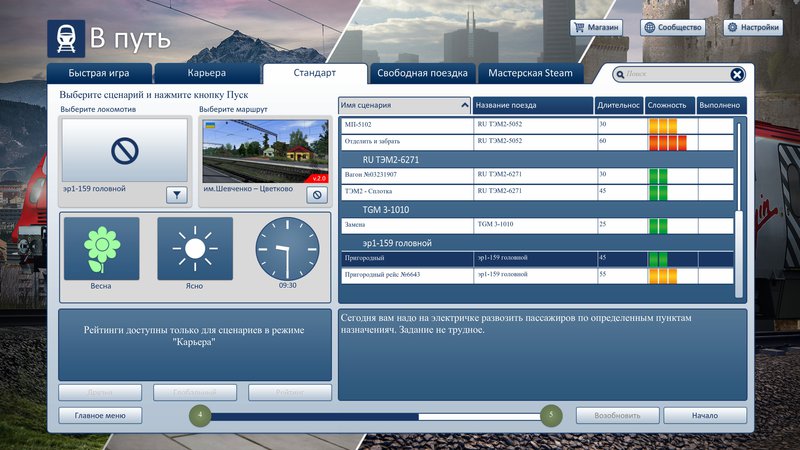The width and height of the screenshot is (800, 450).
Task: Click inside the Поиск search field
Action: tap(672, 74)
